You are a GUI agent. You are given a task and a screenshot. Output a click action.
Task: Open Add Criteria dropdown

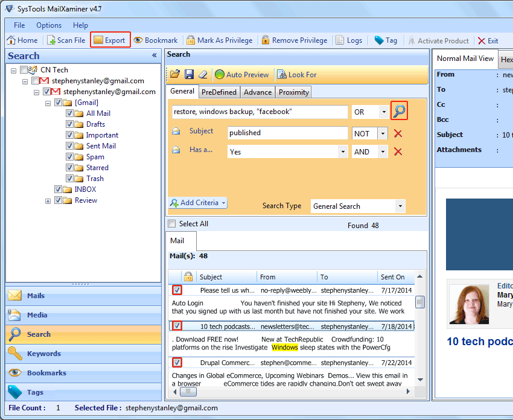click(198, 203)
